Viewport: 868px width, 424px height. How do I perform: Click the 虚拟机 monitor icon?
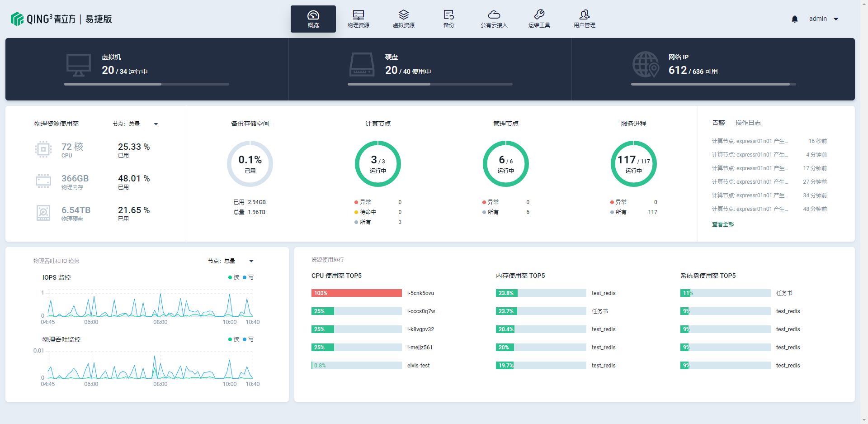coord(79,65)
